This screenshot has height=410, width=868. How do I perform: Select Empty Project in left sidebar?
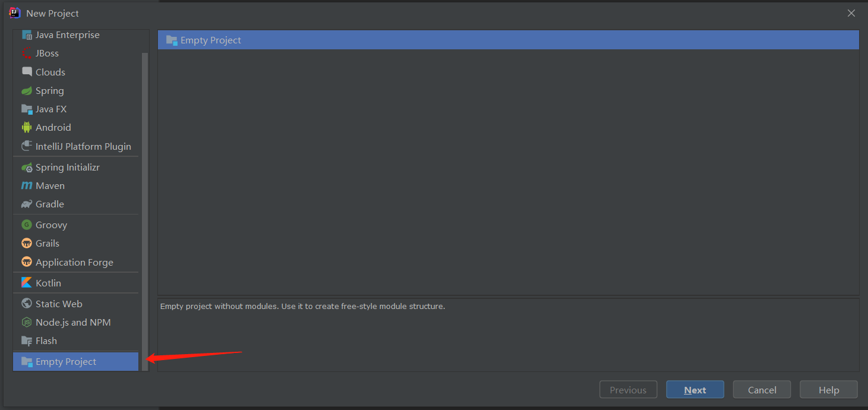(x=76, y=362)
